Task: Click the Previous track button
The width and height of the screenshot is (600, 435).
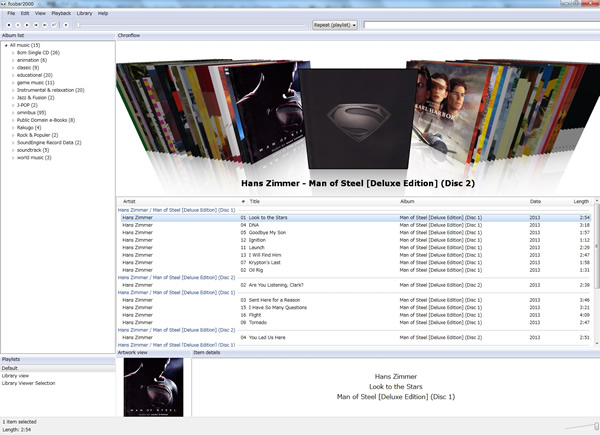Action: pos(36,25)
